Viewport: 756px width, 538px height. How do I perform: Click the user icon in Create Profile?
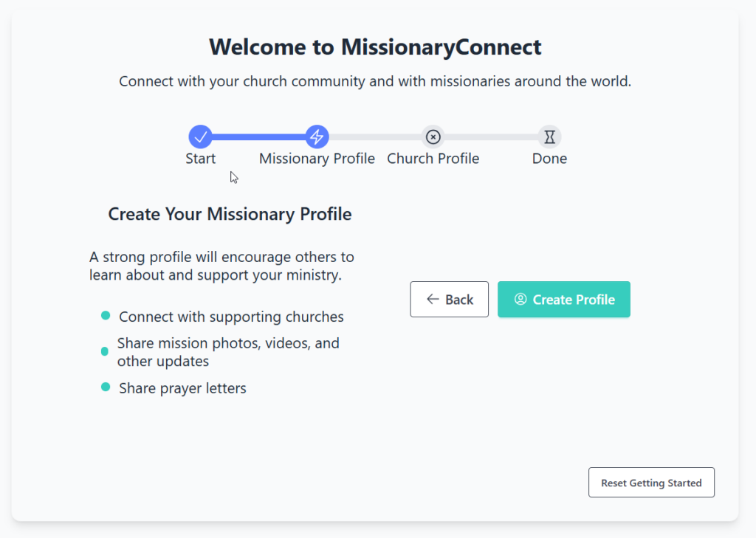(520, 299)
